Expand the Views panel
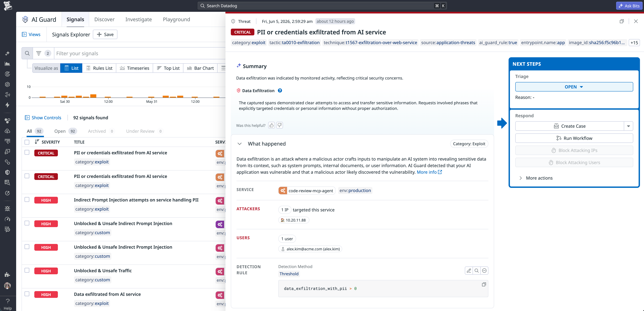The image size is (644, 311). coord(31,34)
